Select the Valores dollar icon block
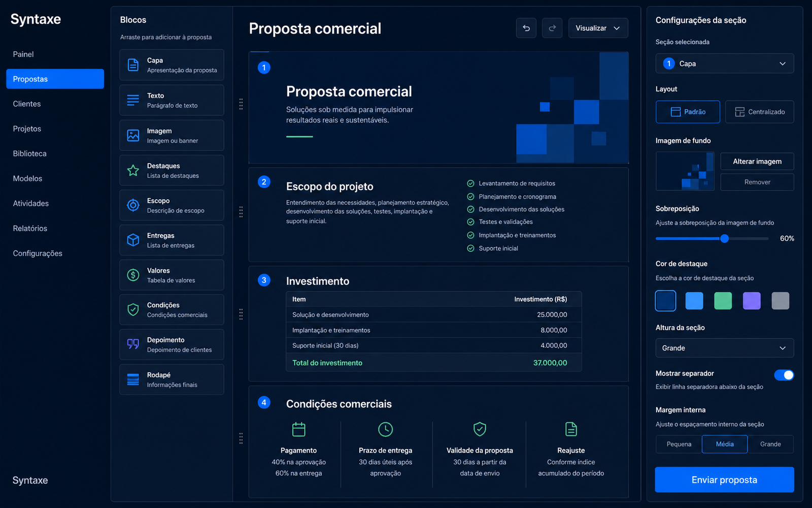 (x=172, y=275)
